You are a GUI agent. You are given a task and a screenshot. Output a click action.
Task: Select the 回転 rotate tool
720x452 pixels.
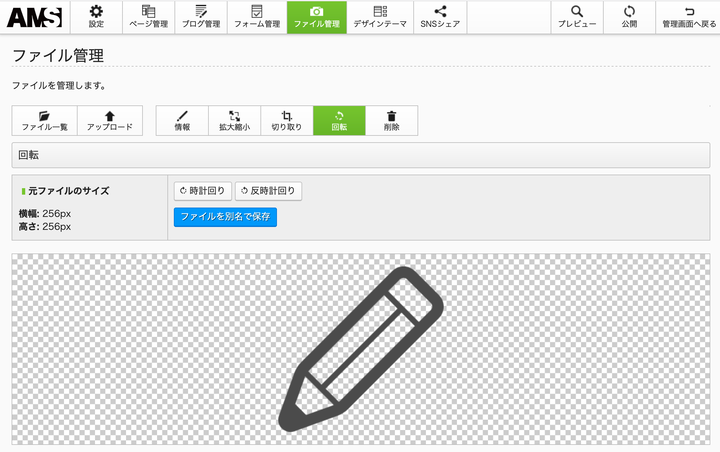339,121
